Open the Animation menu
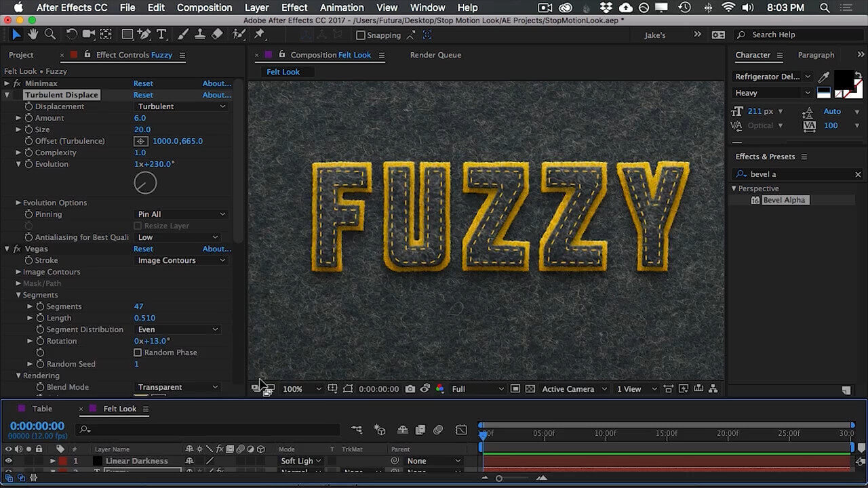Screen dimensions: 868x488 click(x=342, y=7)
